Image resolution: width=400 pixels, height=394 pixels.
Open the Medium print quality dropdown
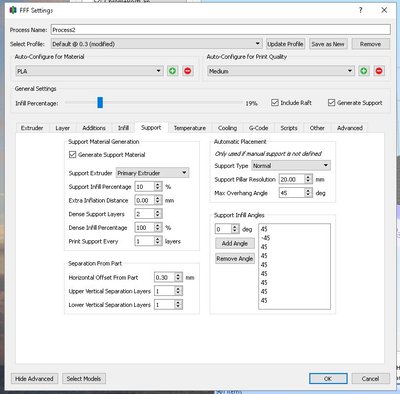tap(280, 71)
